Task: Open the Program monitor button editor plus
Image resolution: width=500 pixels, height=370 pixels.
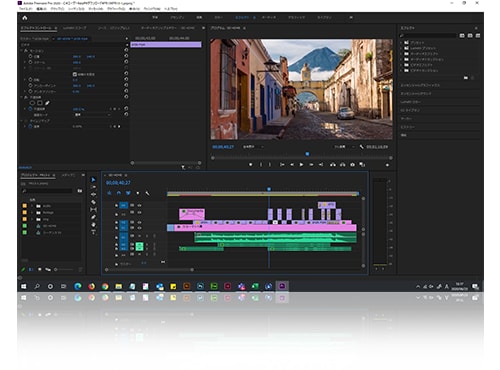Action: pyautogui.click(x=387, y=165)
